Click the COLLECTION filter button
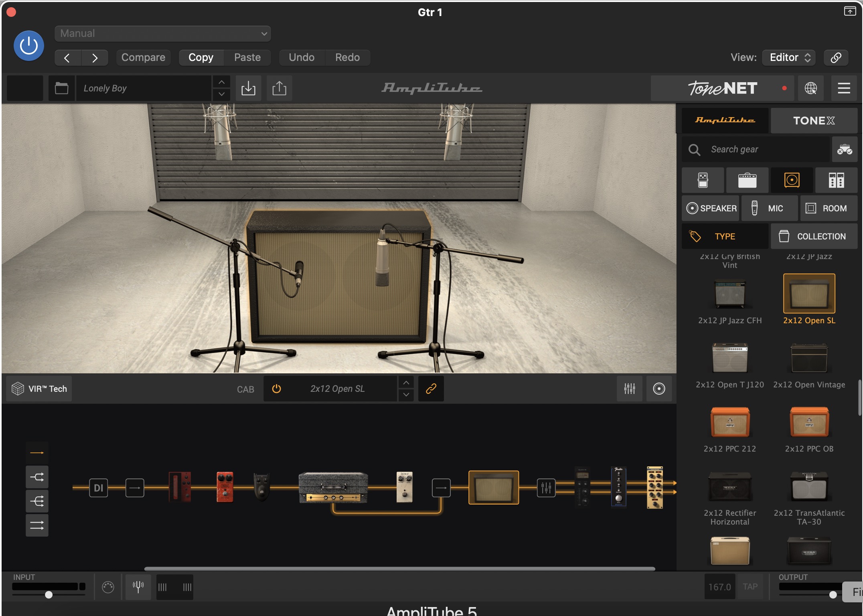Screen dimensions: 863x616 coord(813,237)
